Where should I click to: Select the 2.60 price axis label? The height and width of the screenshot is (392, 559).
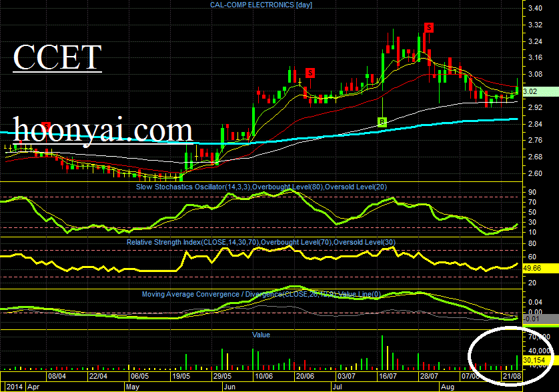pos(535,173)
